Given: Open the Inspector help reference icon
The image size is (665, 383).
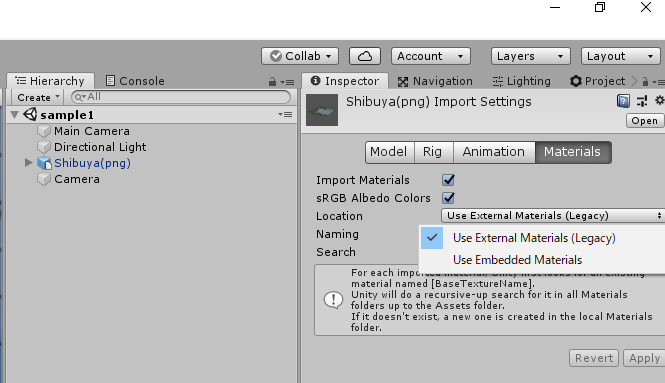Looking at the screenshot, I should tap(623, 101).
